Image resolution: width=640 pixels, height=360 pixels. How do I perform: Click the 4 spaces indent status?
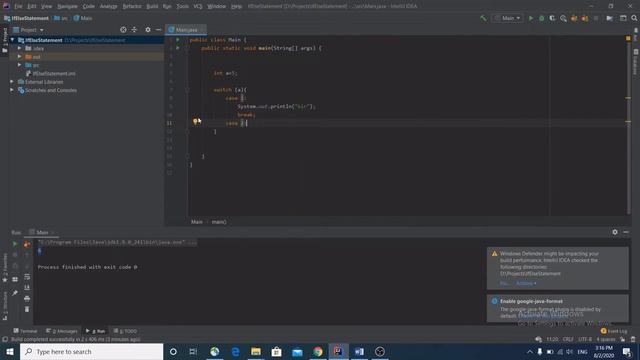(x=606, y=339)
